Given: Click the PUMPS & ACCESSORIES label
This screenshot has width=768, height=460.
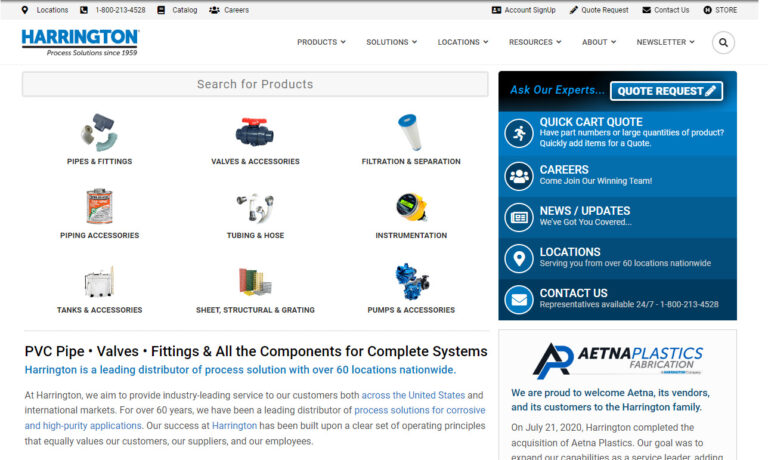Looking at the screenshot, I should (411, 310).
